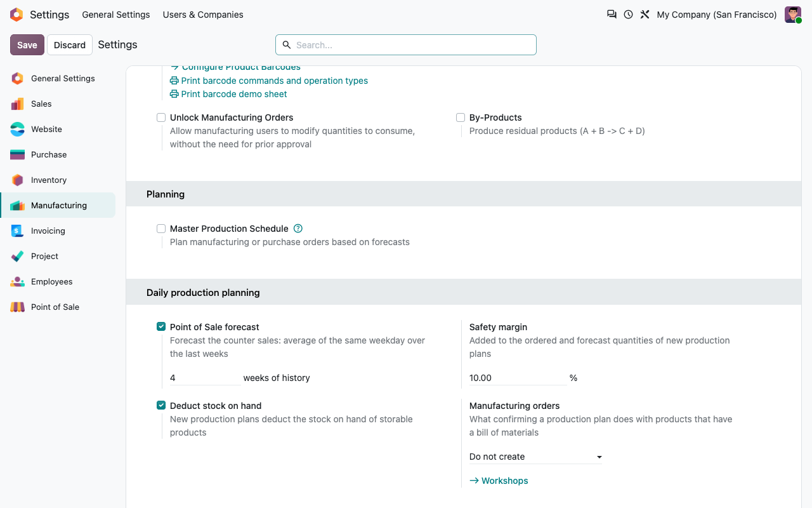Image resolution: width=812 pixels, height=508 pixels.
Task: Click the Odoo Settings app logo
Action: (x=16, y=15)
